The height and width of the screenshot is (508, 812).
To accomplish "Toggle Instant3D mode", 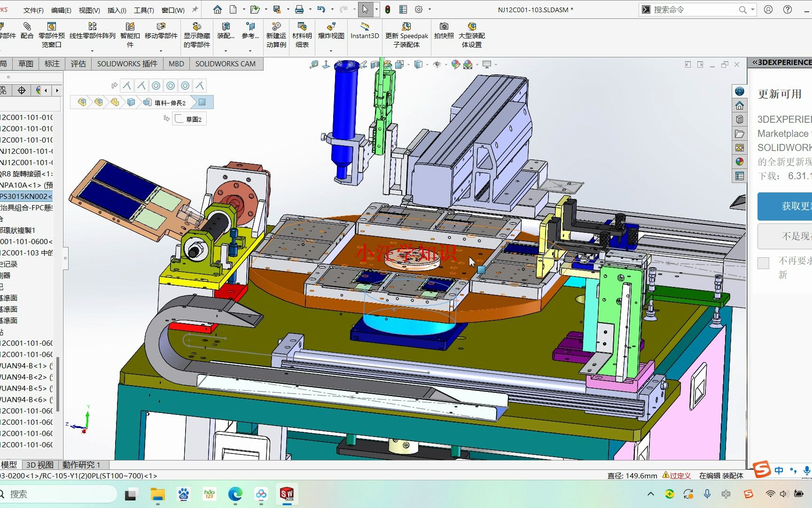I will 365,31.
